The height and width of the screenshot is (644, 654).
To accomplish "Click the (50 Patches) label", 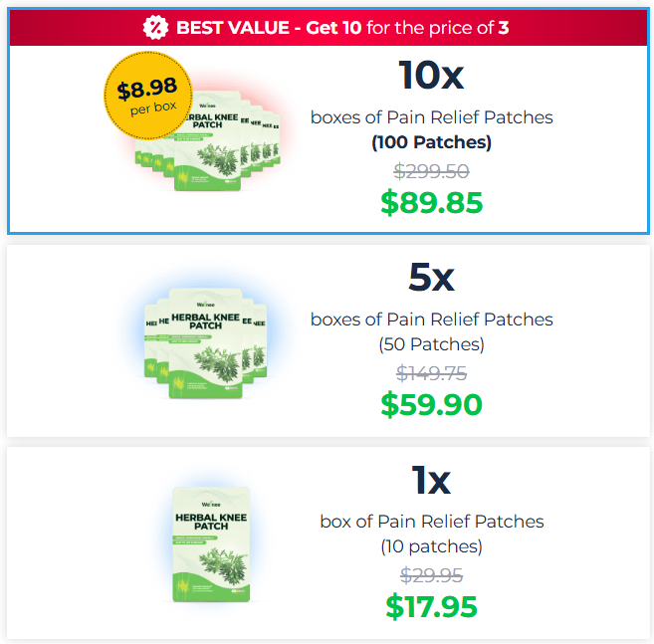I will [431, 344].
